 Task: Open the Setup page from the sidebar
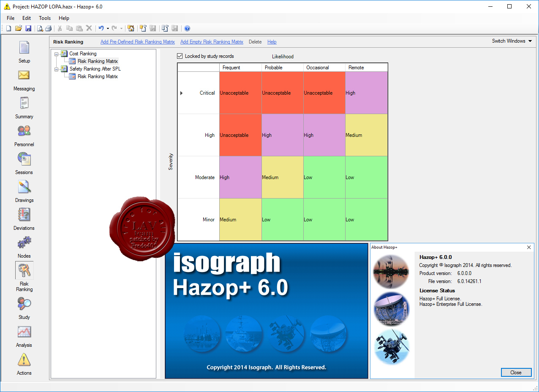(24, 52)
